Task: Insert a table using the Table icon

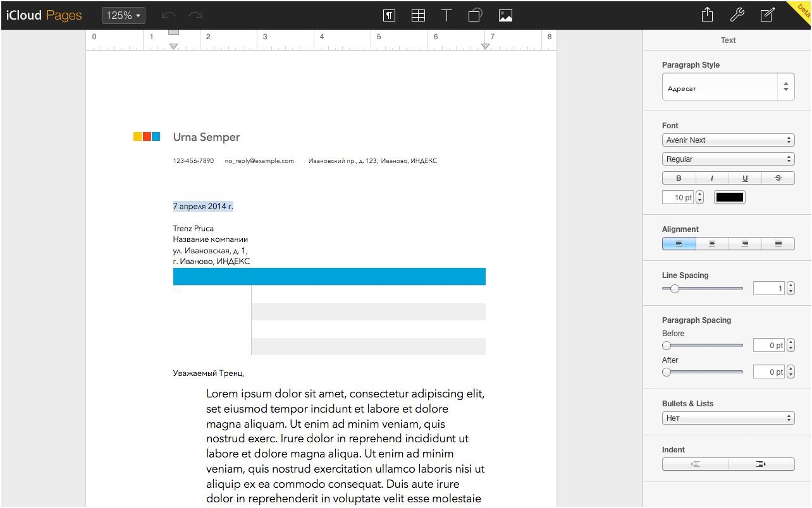Action: click(x=418, y=15)
